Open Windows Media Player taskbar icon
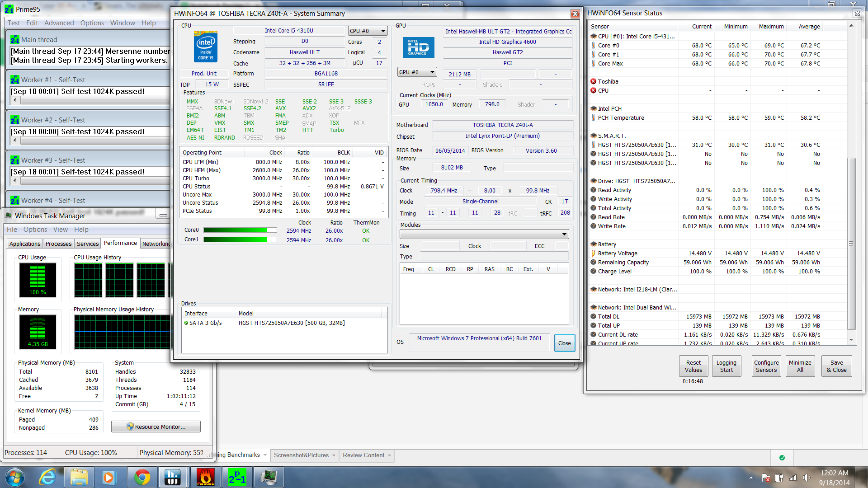 click(109, 477)
